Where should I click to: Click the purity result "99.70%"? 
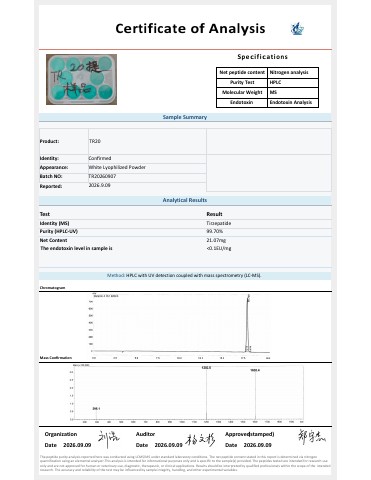215,231
